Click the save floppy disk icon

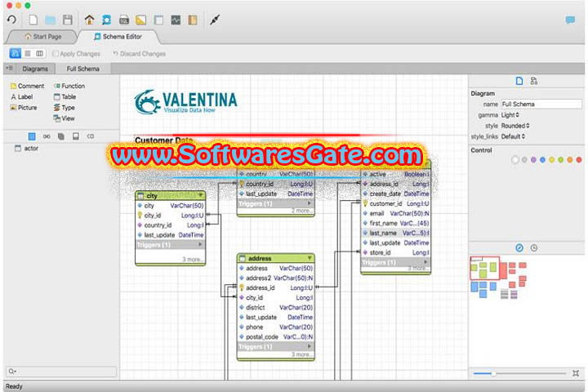pyautogui.click(x=68, y=20)
